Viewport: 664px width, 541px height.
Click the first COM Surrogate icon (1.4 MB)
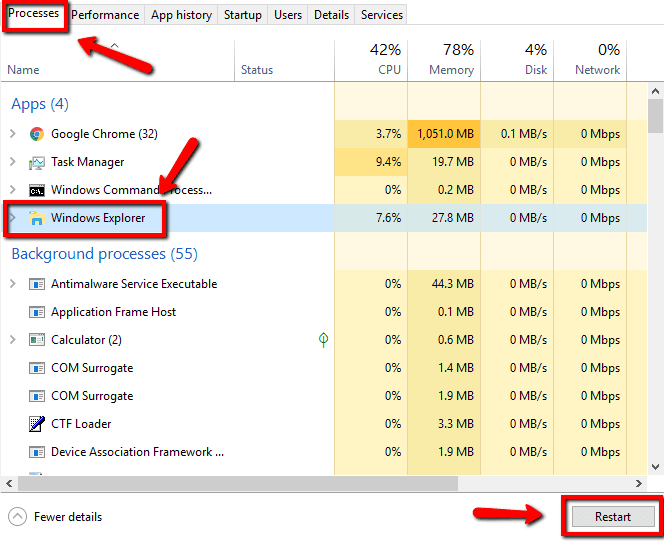[37, 368]
